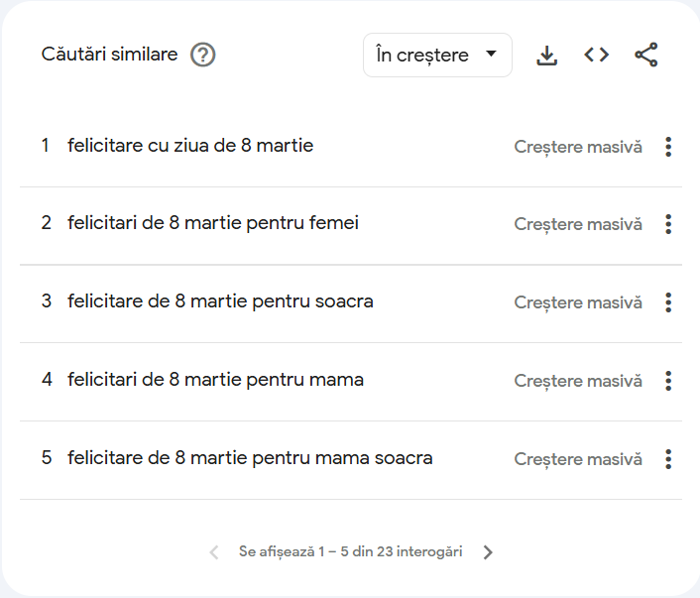
Task: Open the three-dot menu for felicitari de 8 martie pentru mama
Action: (x=668, y=381)
